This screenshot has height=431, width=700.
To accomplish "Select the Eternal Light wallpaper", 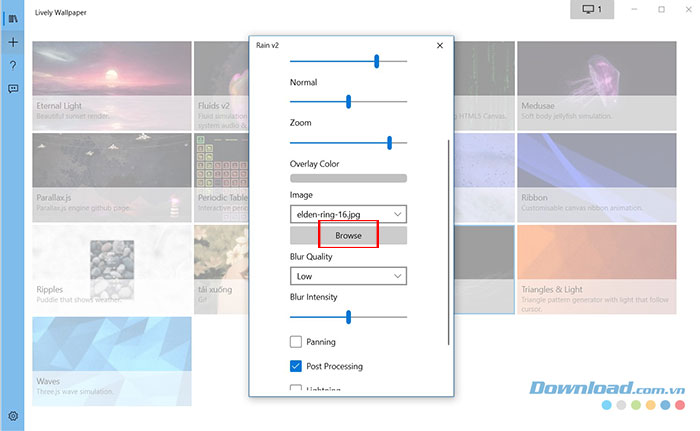I will pyautogui.click(x=112, y=86).
